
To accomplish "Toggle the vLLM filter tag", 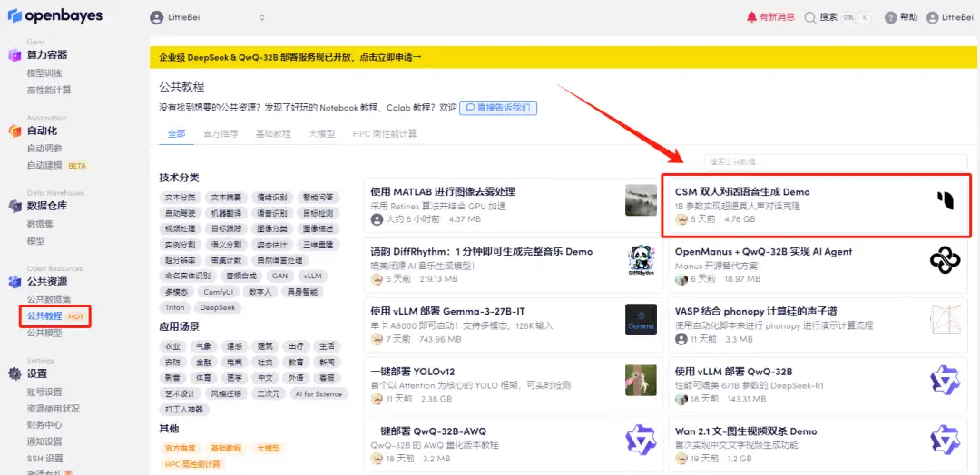I will tap(312, 276).
